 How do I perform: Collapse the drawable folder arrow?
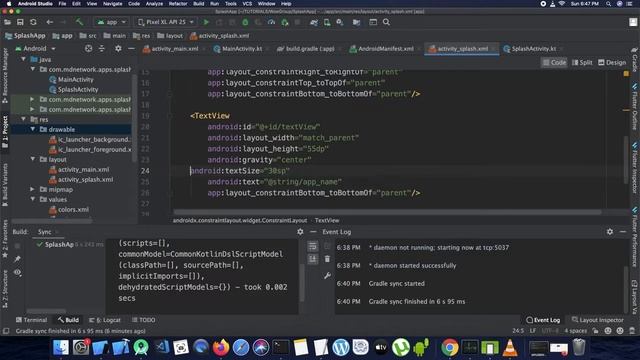coord(33,129)
